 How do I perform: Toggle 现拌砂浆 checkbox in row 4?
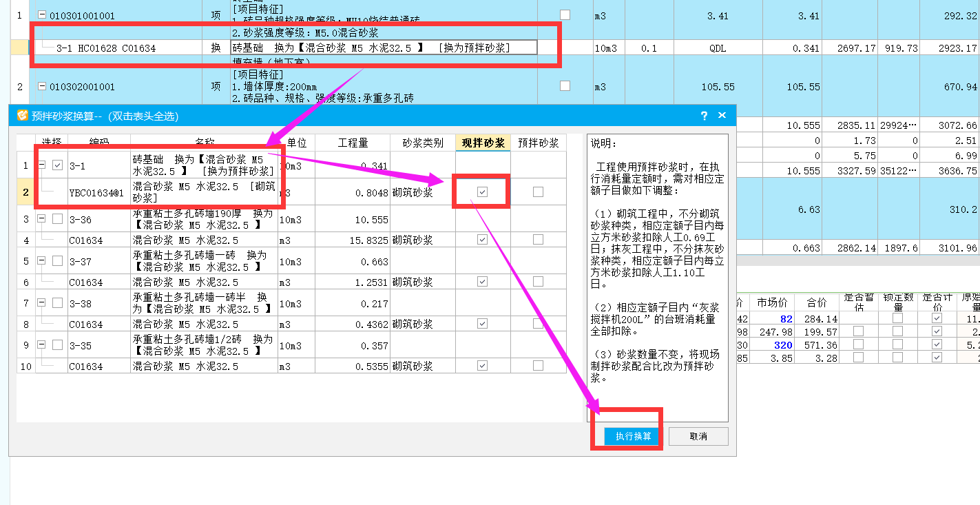[x=482, y=240]
